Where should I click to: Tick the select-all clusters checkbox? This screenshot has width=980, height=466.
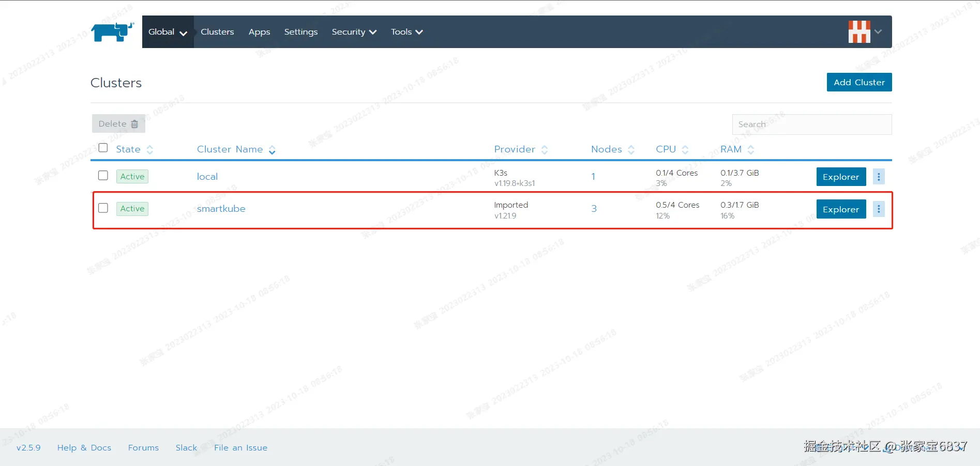point(103,148)
